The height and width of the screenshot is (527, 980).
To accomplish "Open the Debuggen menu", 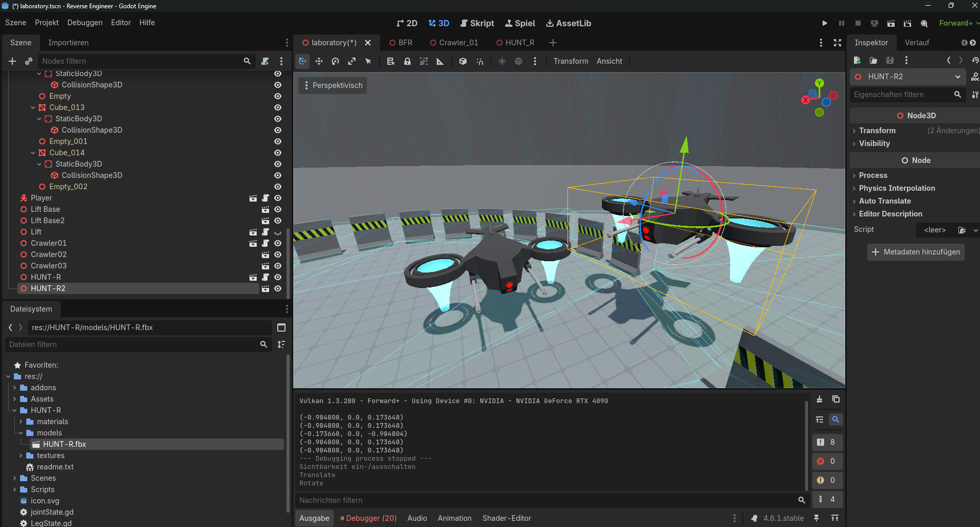I will (85, 23).
